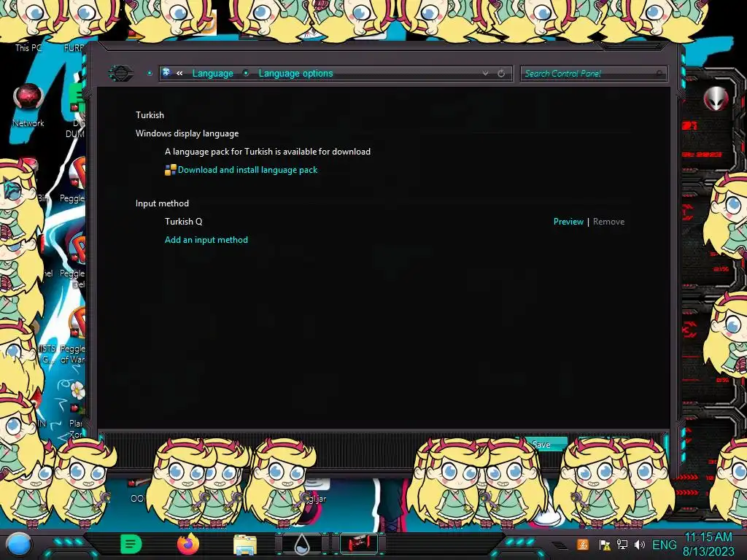This screenshot has width=747, height=560.
Task: Click the Back navigation button in Control Panel
Action: tap(121, 74)
